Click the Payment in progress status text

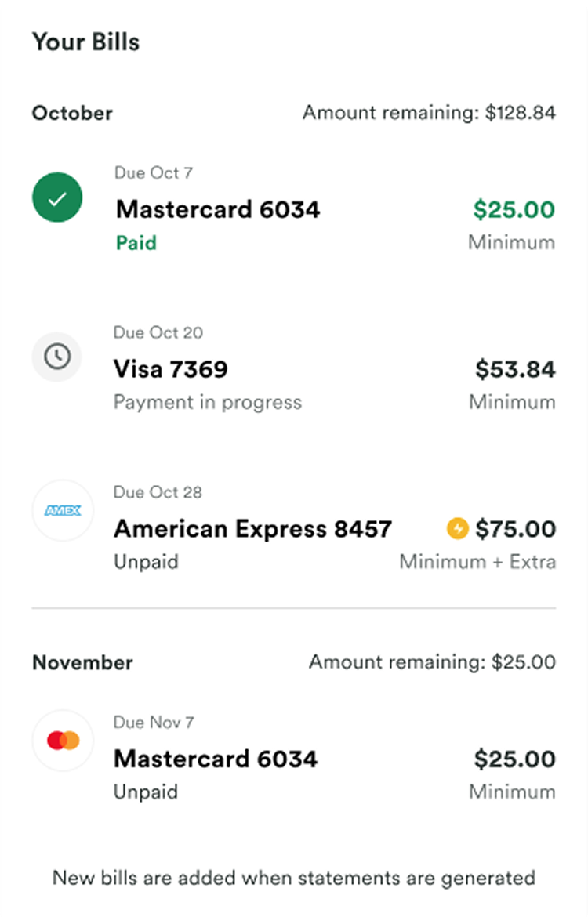click(208, 403)
